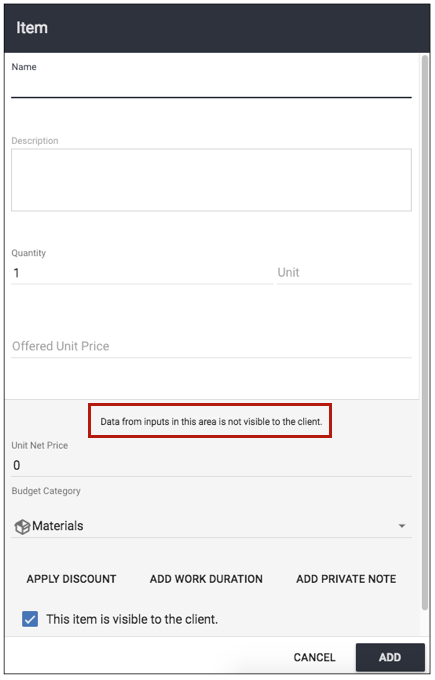
Task: Click the Materials box icon
Action: 22,526
